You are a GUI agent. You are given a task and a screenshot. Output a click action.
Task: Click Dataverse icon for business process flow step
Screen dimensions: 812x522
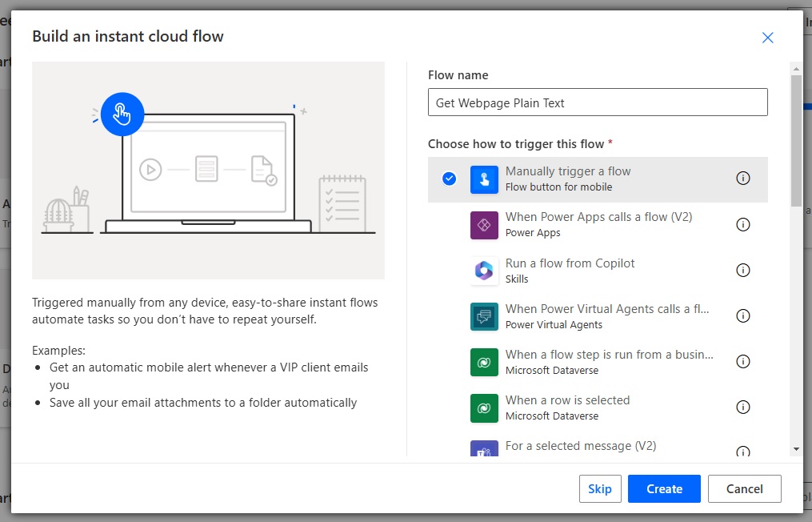[x=484, y=362]
